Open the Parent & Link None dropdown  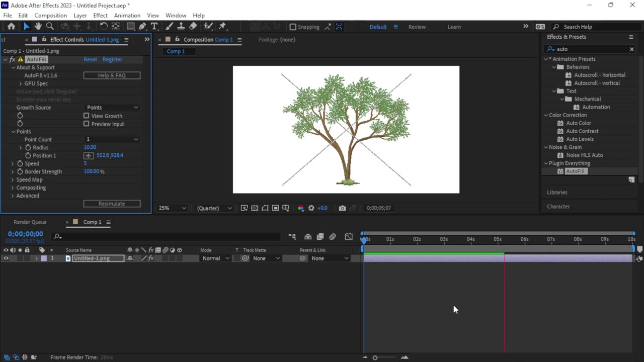330,258
